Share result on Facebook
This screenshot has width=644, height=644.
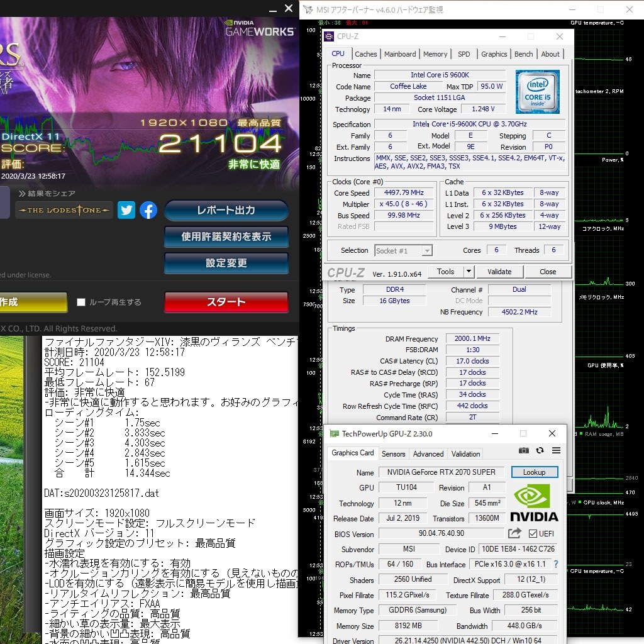148,210
